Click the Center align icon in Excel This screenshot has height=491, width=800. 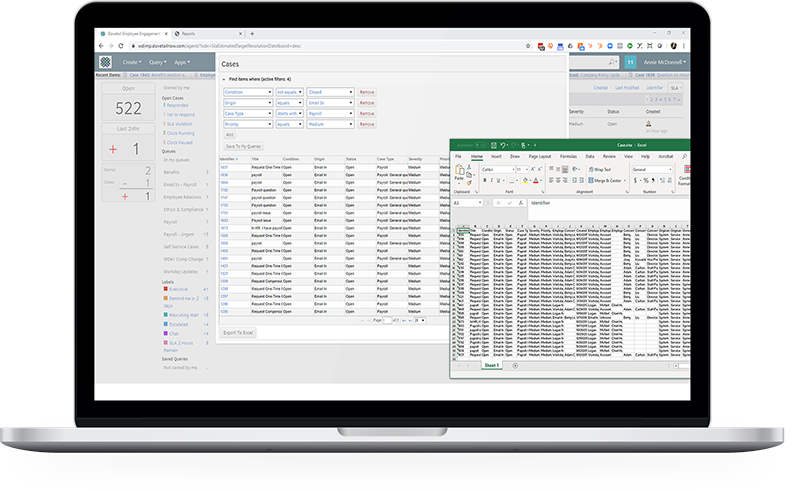point(558,180)
